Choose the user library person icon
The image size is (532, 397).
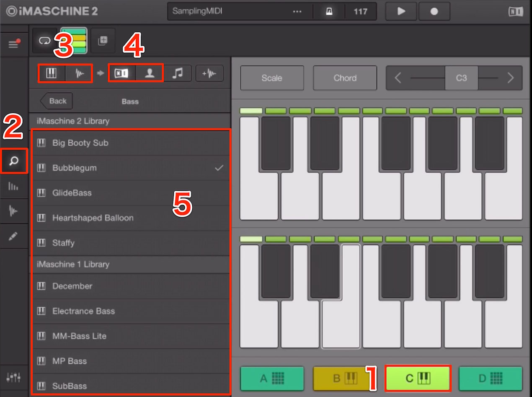click(x=150, y=74)
